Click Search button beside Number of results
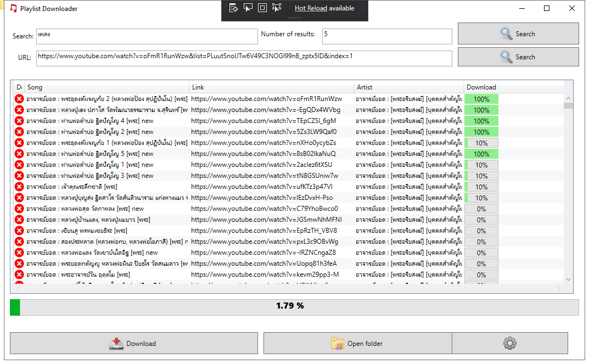This screenshot has width=589, height=364. 518,34
